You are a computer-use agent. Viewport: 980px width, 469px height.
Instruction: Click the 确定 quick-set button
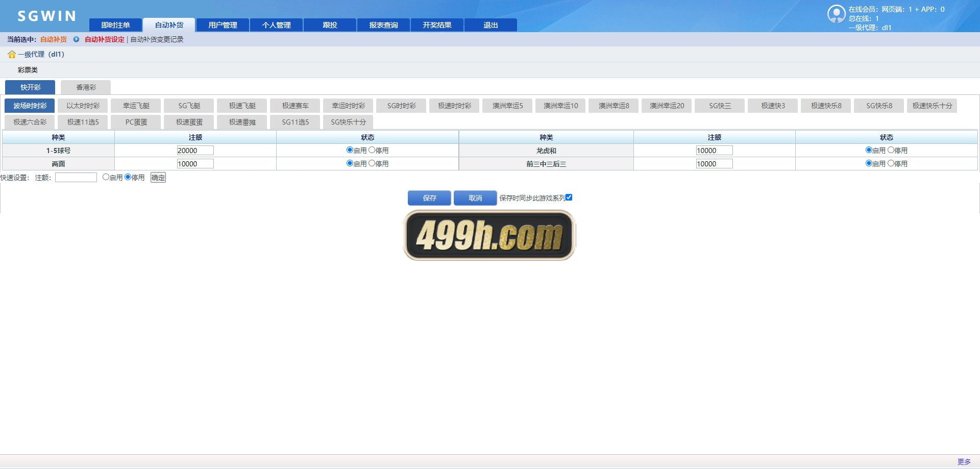click(x=158, y=178)
